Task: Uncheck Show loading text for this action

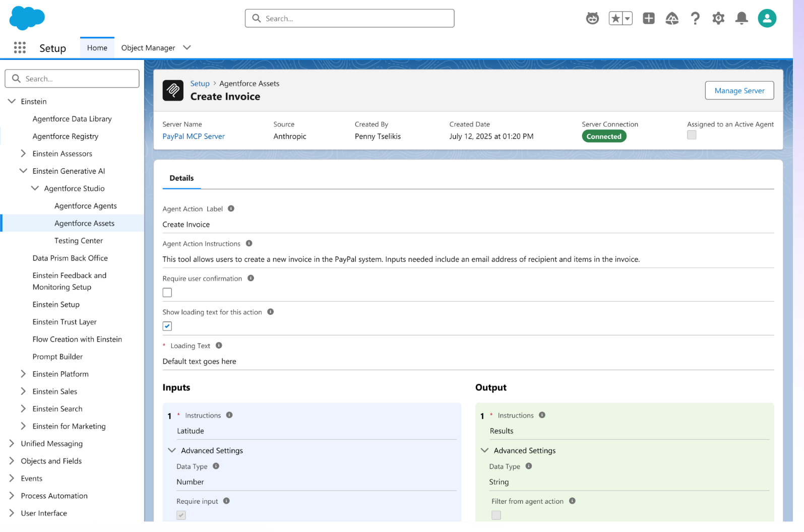Action: (167, 326)
